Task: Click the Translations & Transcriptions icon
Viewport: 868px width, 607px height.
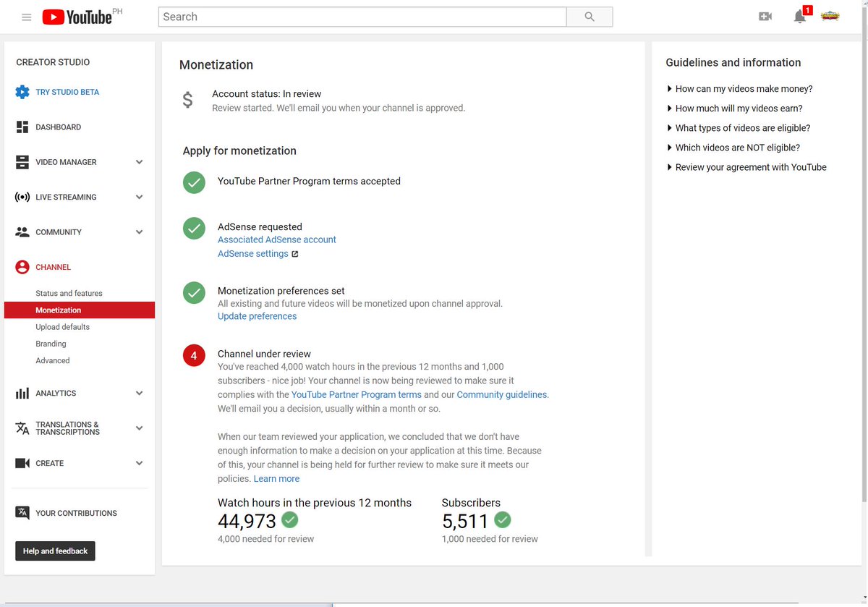Action: (22, 428)
